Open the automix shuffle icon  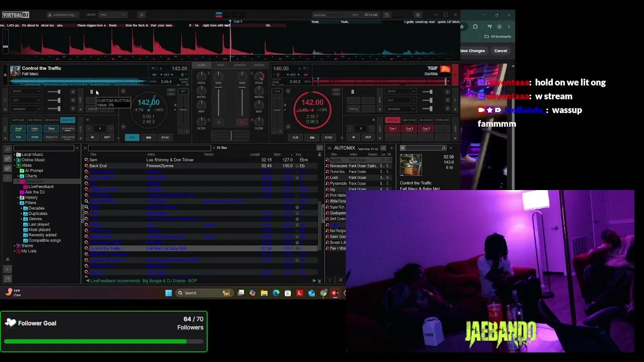383,148
